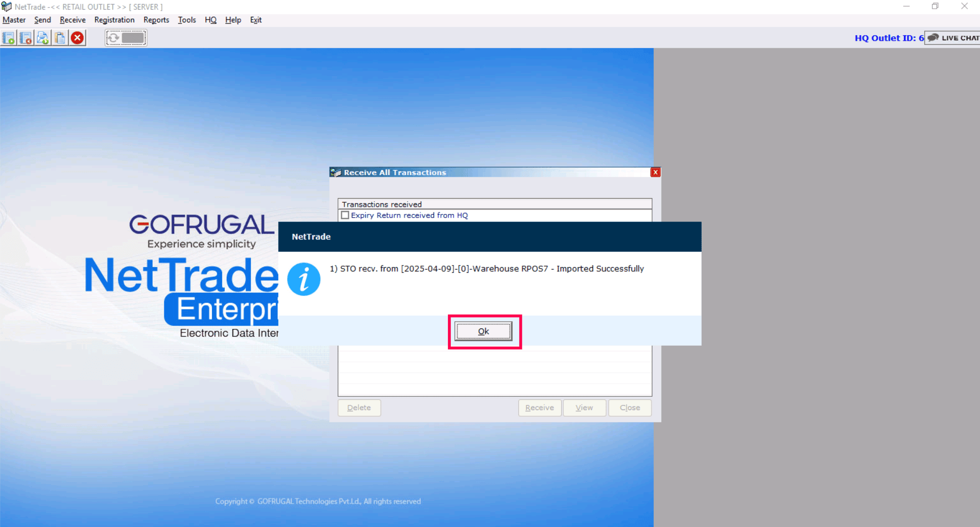The image size is (980, 527).
Task: Open the Live Chat button
Action: [952, 38]
